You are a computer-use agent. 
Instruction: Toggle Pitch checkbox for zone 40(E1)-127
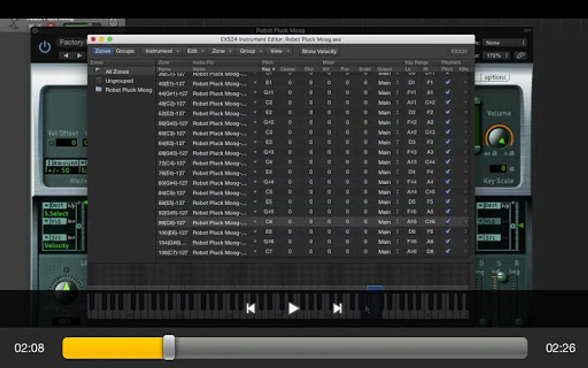(448, 82)
